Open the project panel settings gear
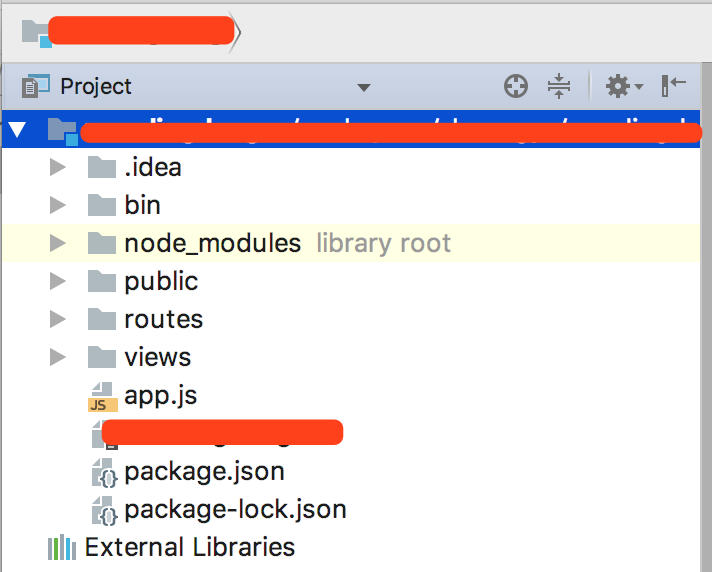This screenshot has height=572, width=712. (620, 87)
